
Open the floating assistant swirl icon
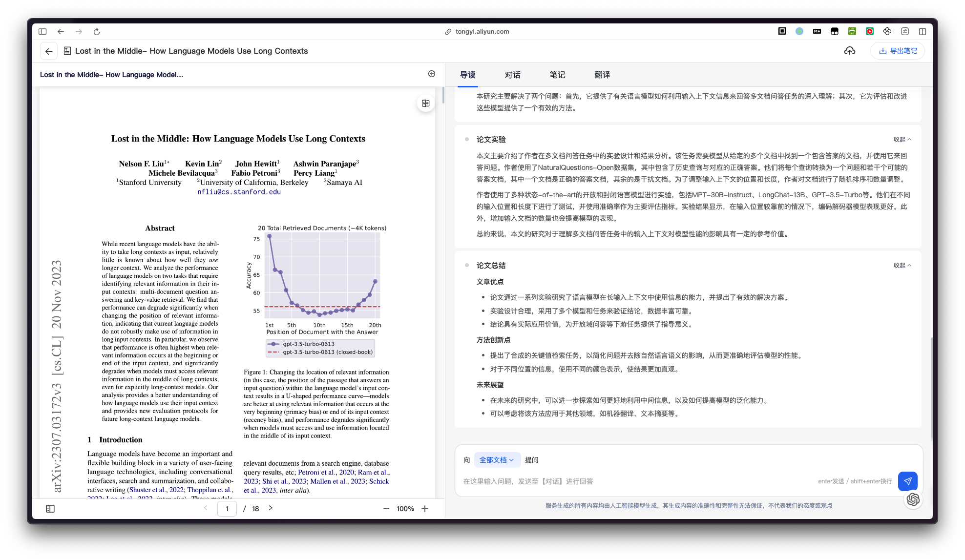(913, 499)
